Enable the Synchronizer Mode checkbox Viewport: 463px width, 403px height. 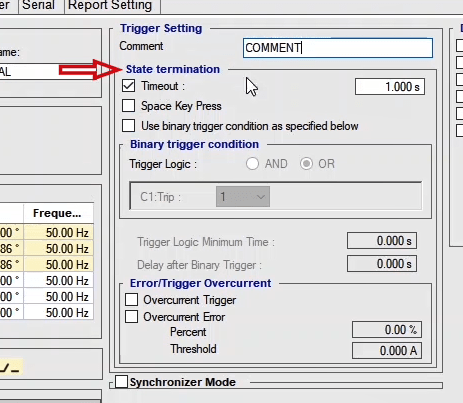pos(121,382)
